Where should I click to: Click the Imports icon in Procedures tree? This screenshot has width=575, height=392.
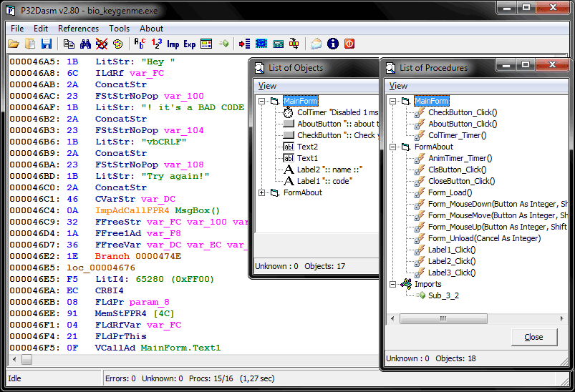coord(406,283)
